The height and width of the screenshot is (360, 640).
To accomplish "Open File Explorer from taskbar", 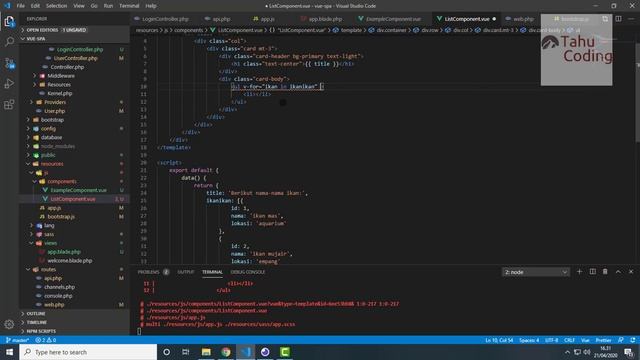I will 206,352.
